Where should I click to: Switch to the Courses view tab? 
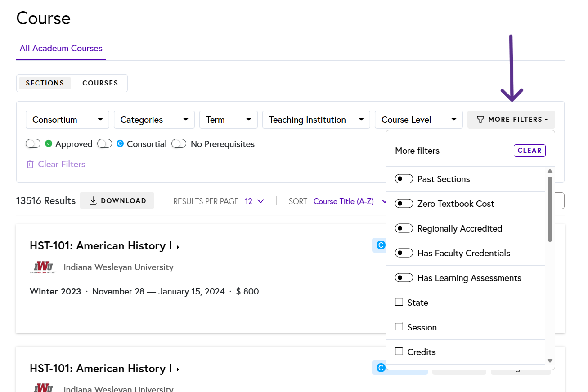coord(100,83)
